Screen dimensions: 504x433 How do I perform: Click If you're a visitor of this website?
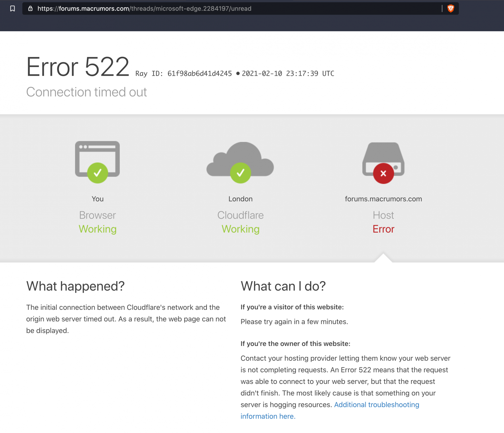(x=292, y=307)
